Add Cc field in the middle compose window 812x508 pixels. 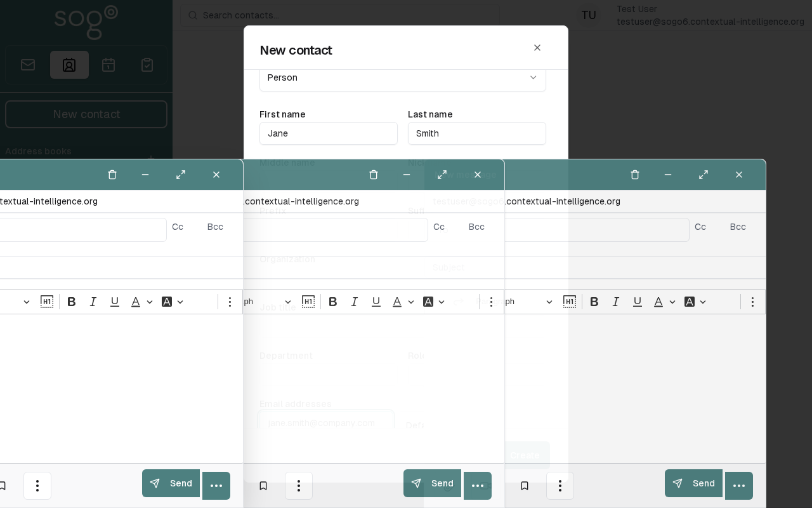click(x=439, y=227)
